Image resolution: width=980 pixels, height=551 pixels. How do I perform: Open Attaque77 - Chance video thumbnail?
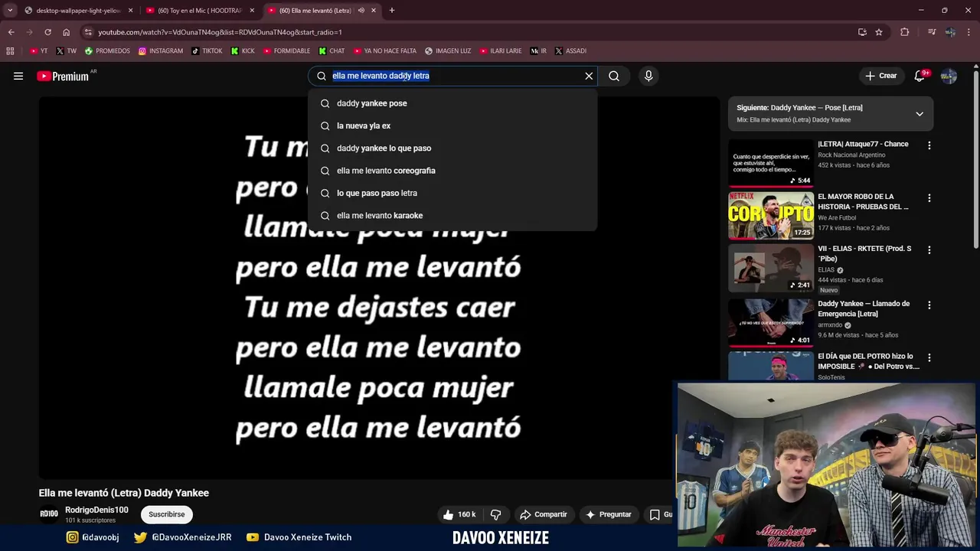(770, 163)
